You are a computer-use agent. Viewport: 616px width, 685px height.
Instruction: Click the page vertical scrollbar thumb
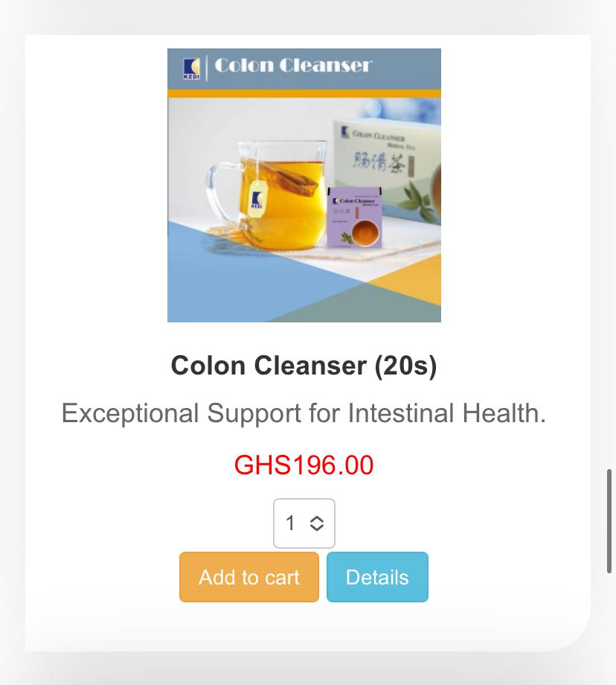(609, 521)
